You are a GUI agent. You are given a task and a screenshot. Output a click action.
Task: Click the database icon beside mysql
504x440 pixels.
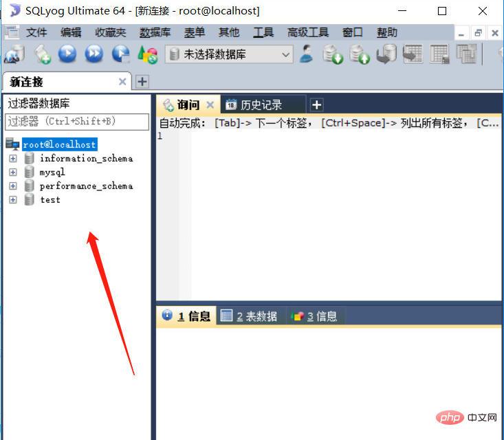pos(29,172)
